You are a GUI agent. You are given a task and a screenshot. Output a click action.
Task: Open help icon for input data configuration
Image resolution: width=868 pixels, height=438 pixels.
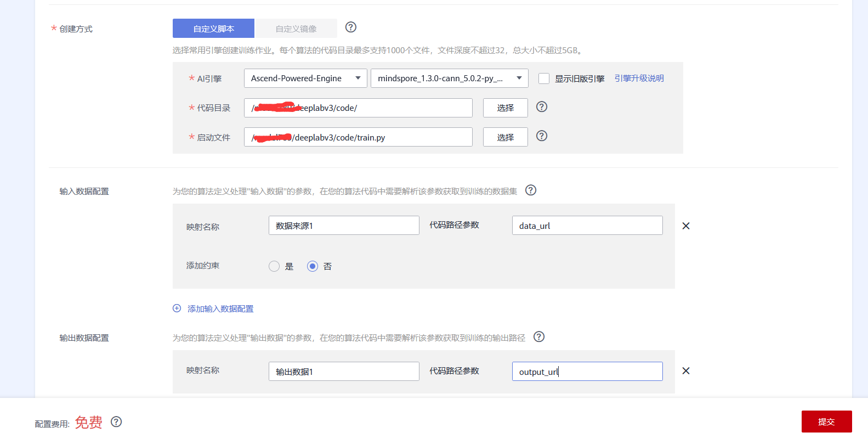click(x=531, y=190)
